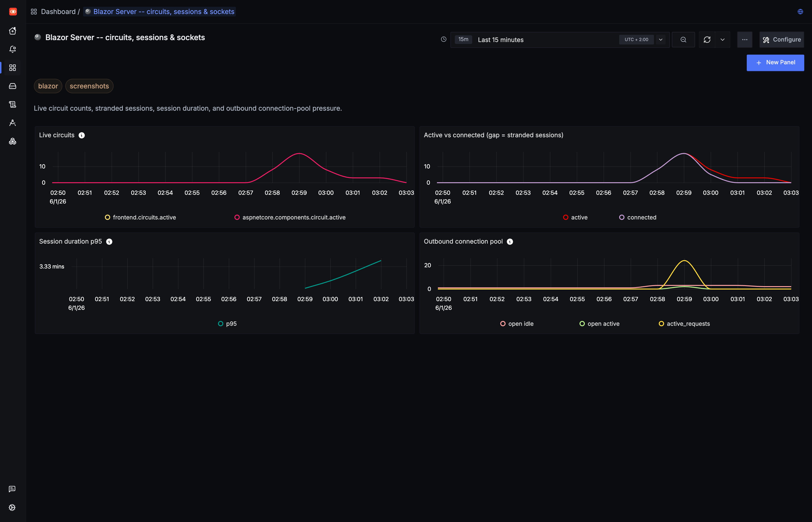The height and width of the screenshot is (522, 812).
Task: Open the Alerts bell sidebar icon
Action: click(x=13, y=50)
